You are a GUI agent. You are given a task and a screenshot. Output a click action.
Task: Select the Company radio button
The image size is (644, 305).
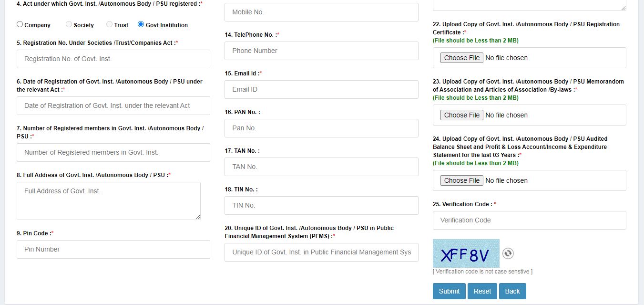20,24
